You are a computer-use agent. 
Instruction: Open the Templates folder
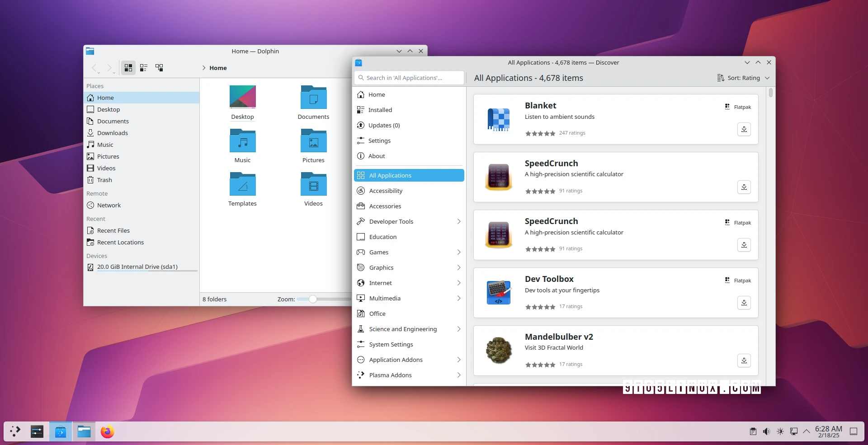click(242, 185)
